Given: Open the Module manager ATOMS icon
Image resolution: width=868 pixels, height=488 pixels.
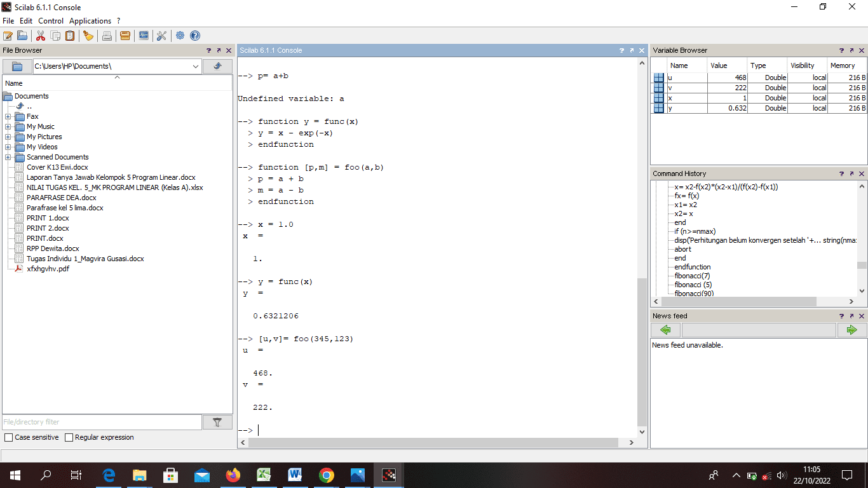Looking at the screenshot, I should [x=125, y=36].
